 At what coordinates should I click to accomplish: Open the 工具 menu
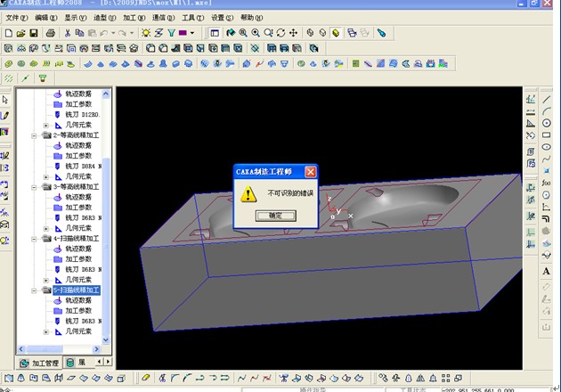click(x=193, y=18)
